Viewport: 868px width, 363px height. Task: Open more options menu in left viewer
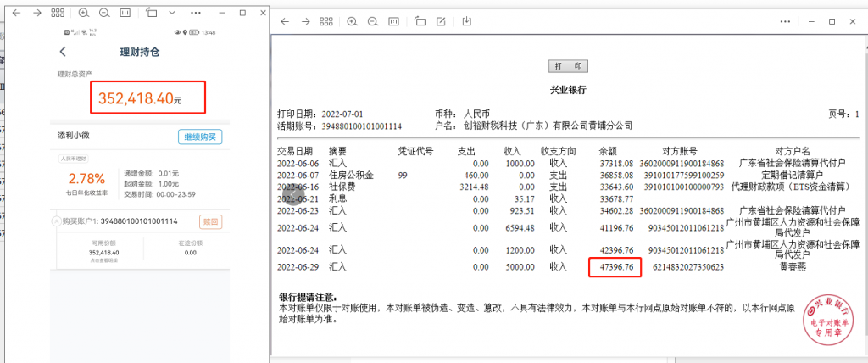[196, 12]
